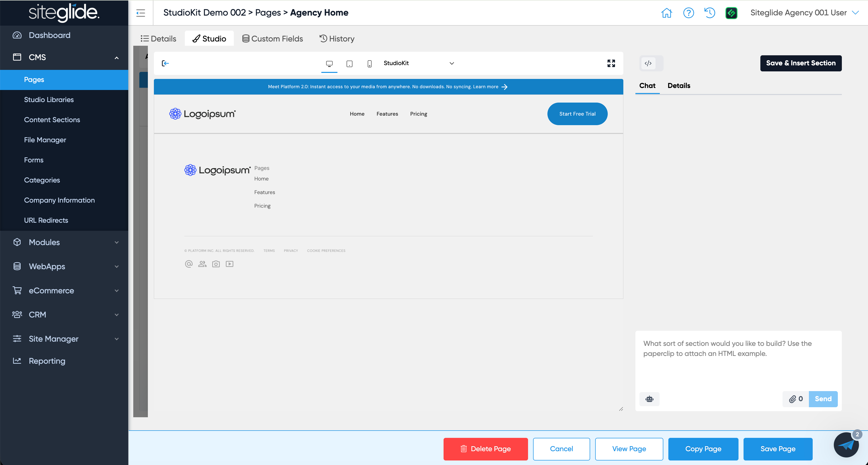Viewport: 868px width, 465px height.
Task: Click the exit arrow icon in Studio toolbar
Action: [x=165, y=63]
